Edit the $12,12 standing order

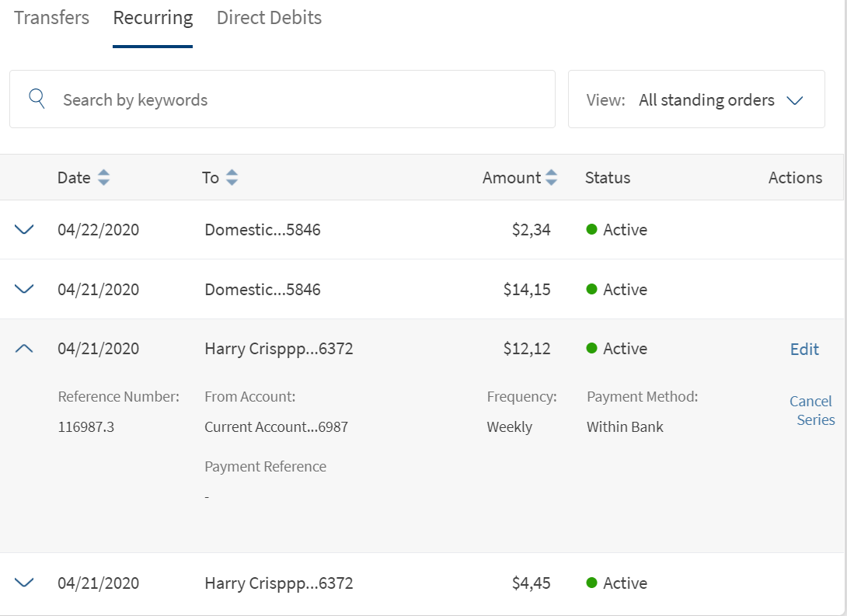804,350
